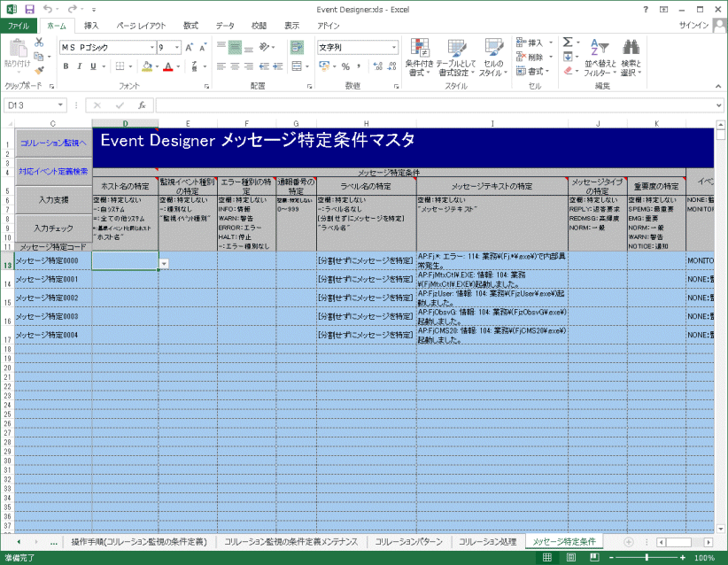This screenshot has height=565, width=728.
Task: Click the decrease indent icon
Action: (264, 66)
